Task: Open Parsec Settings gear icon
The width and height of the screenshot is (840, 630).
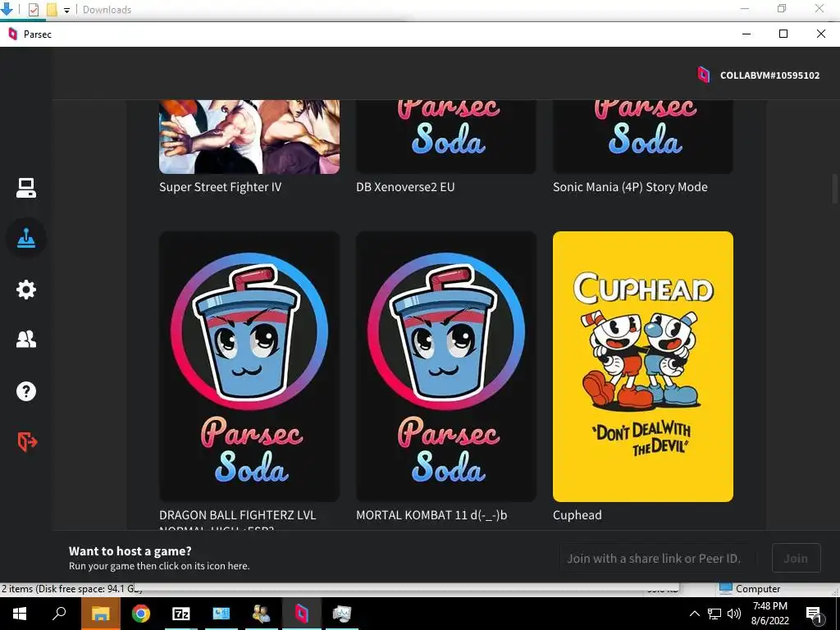Action: coord(25,290)
